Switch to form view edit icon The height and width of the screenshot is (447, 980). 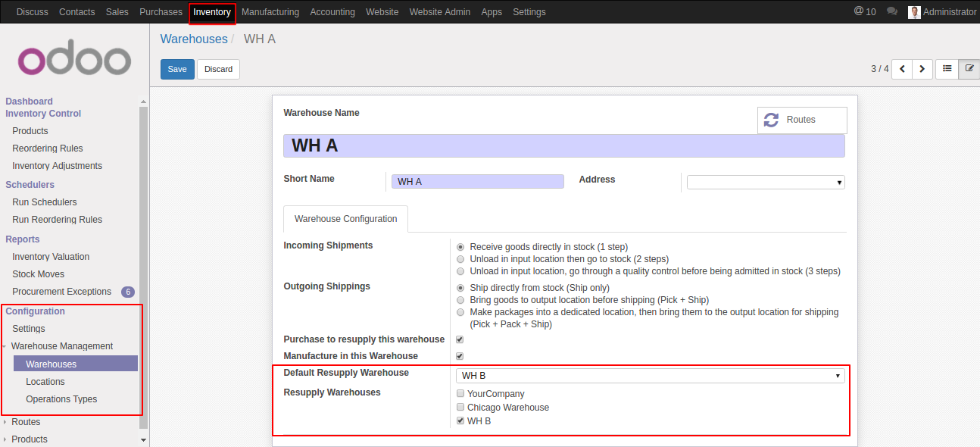pos(969,69)
